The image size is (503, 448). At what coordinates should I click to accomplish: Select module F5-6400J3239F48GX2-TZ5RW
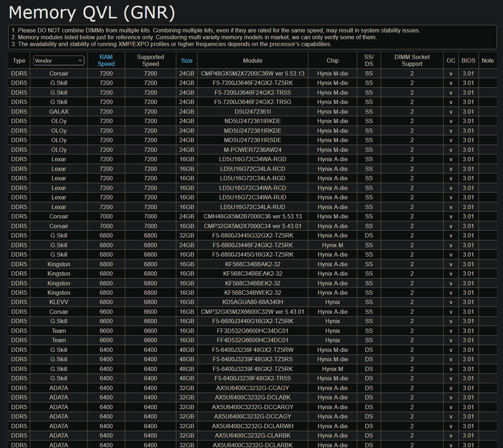click(253, 350)
